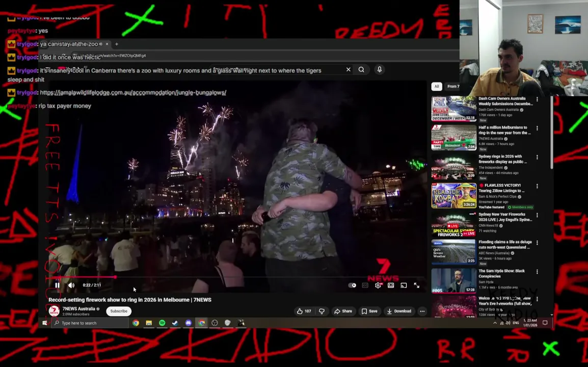Open options menu for Dash Cam Owners video
The width and height of the screenshot is (588, 367).
[x=537, y=99]
